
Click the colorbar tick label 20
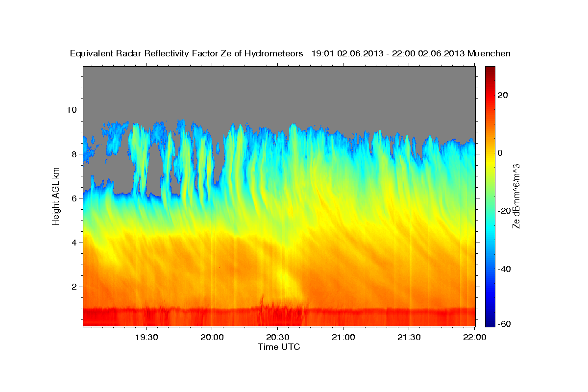coord(502,95)
